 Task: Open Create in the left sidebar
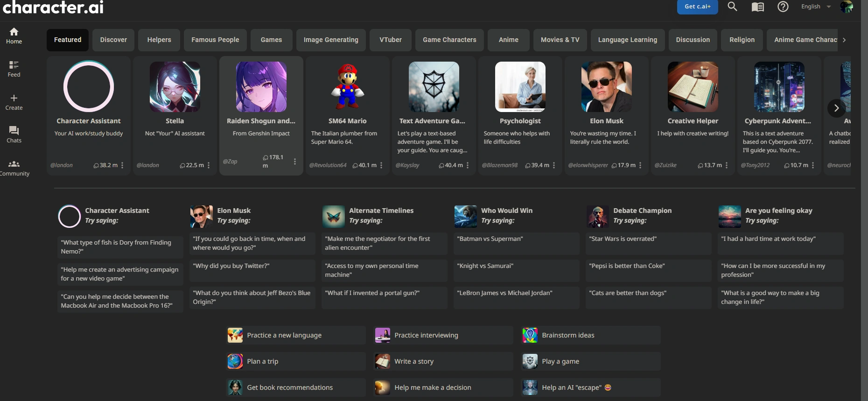point(14,102)
